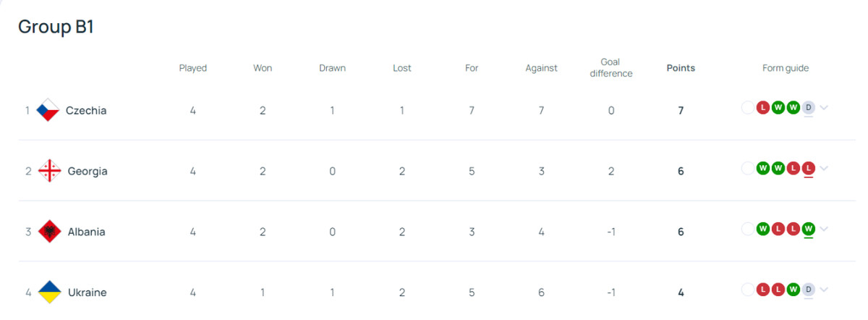
Task: Click the Albania flag icon
Action: (x=49, y=232)
